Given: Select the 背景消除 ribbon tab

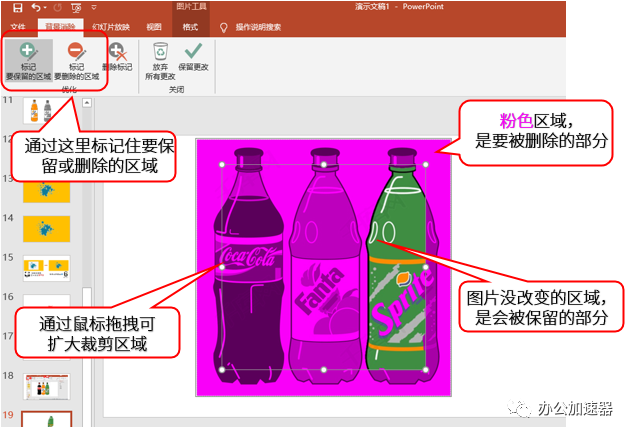Looking at the screenshot, I should [60, 27].
